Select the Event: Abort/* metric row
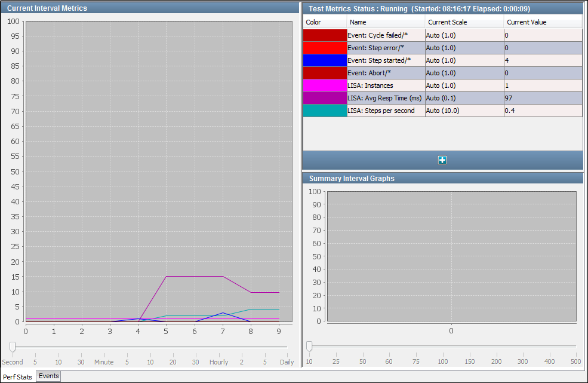This screenshot has height=383, width=588. click(385, 73)
